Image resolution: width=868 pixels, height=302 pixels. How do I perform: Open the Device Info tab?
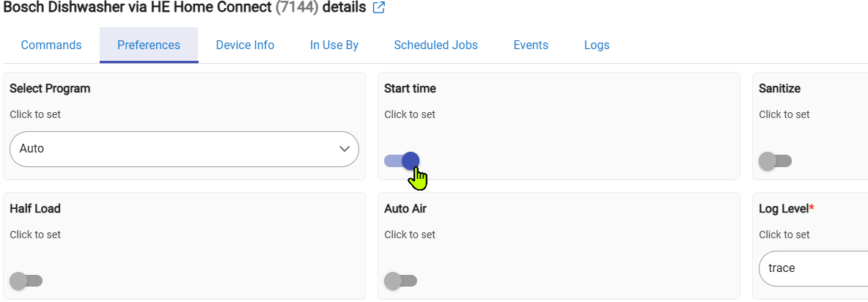click(x=245, y=45)
